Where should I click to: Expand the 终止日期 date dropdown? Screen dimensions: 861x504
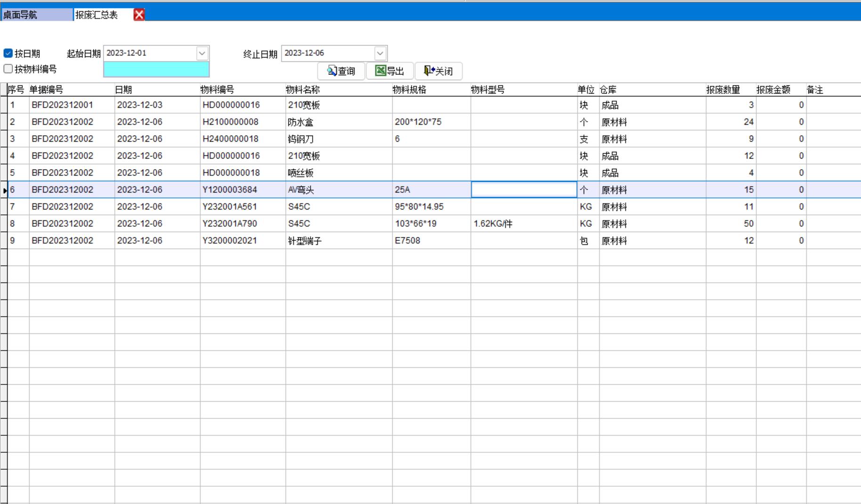tap(380, 53)
